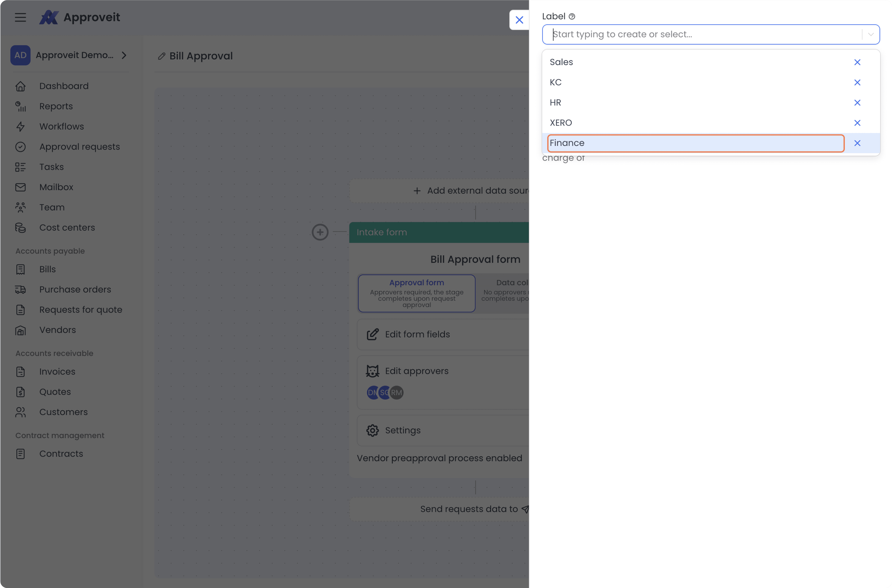Close the side panel with the X button
The image size is (892, 588).
click(x=519, y=20)
